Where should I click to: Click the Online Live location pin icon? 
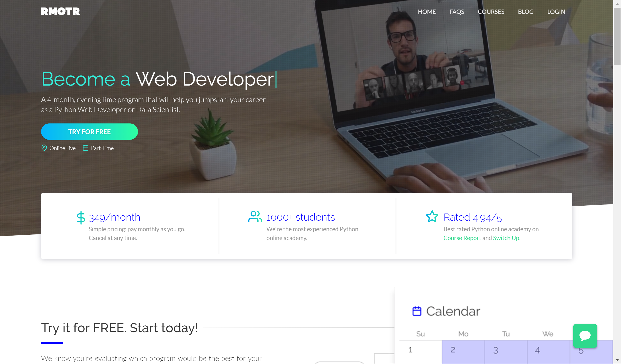[44, 148]
